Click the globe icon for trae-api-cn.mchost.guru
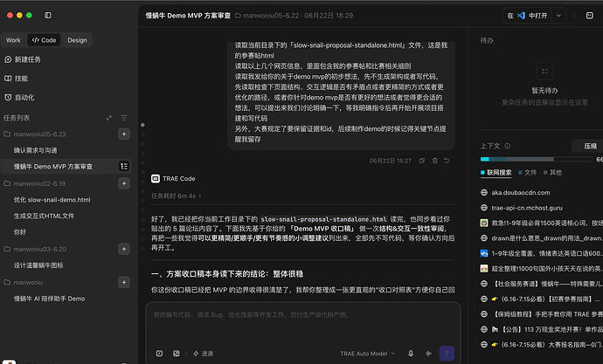Screen dimensions: 603x364 click(484, 208)
